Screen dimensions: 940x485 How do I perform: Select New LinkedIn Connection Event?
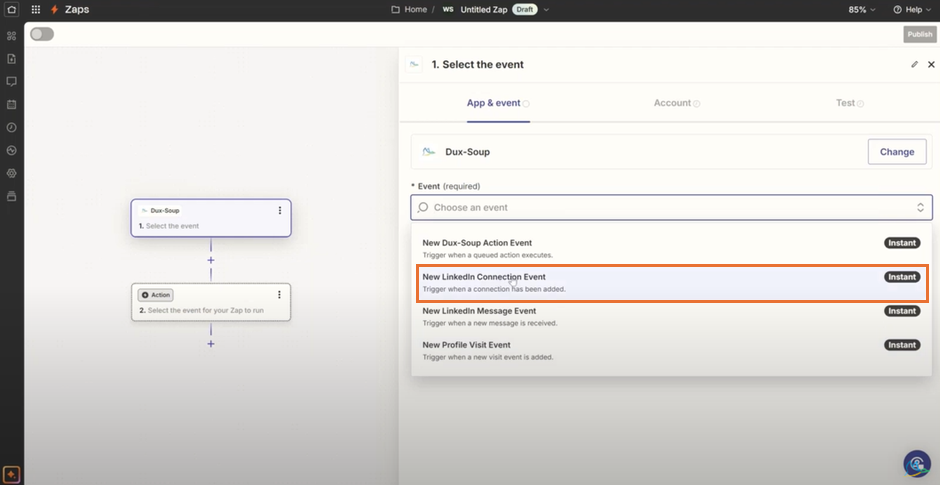(671, 282)
